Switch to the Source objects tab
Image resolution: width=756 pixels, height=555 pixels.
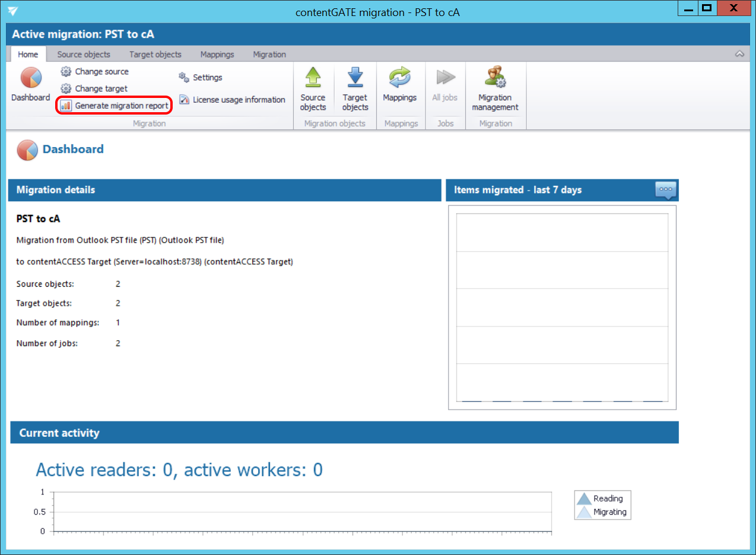84,54
